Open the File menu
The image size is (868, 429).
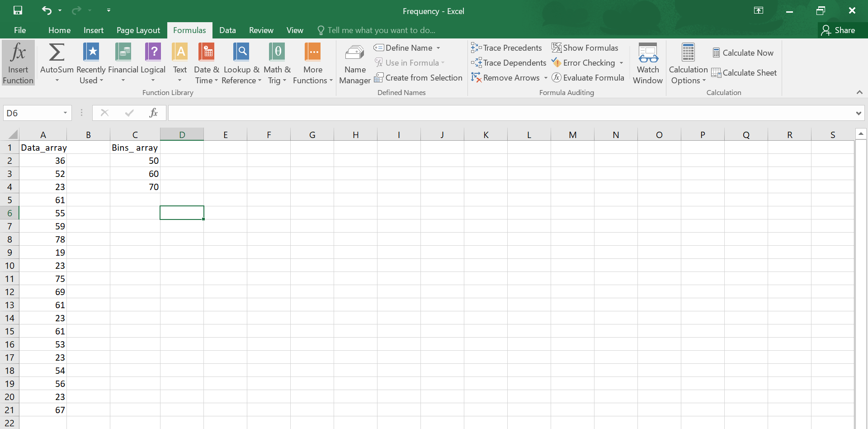click(19, 30)
